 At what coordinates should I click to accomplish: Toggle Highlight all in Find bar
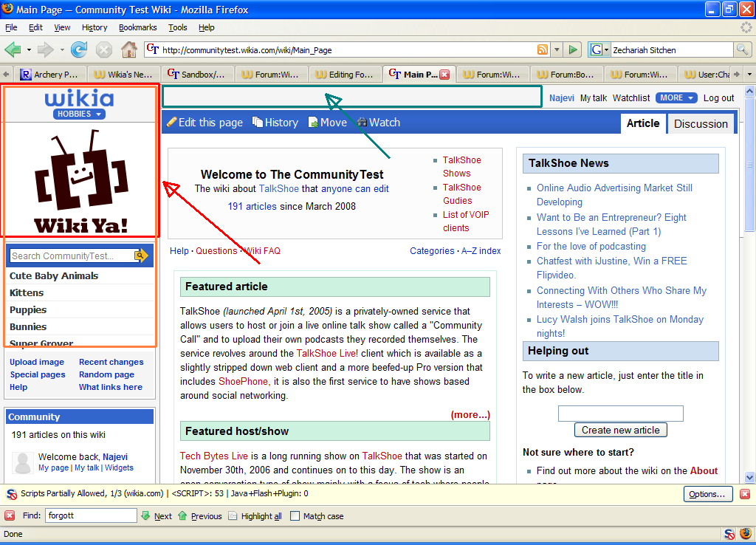click(x=255, y=516)
